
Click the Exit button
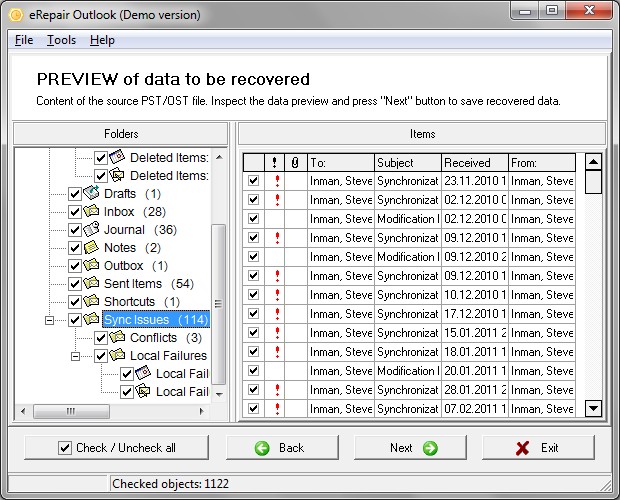point(538,447)
